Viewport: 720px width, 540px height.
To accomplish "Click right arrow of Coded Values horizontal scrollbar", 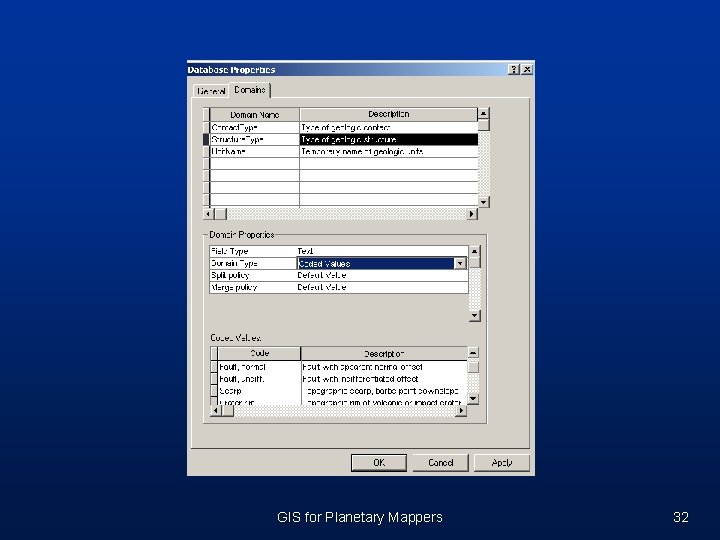I will click(x=461, y=411).
